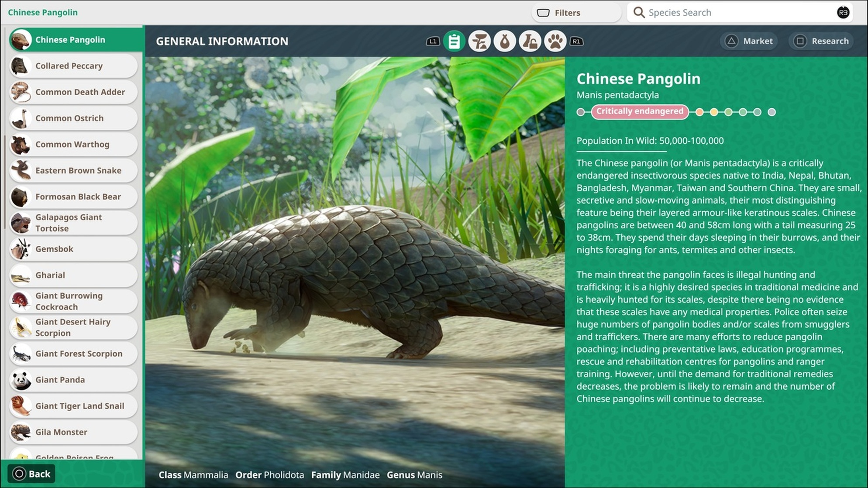The width and height of the screenshot is (868, 488).
Task: Open the habitat tree tab icon
Action: (x=479, y=41)
